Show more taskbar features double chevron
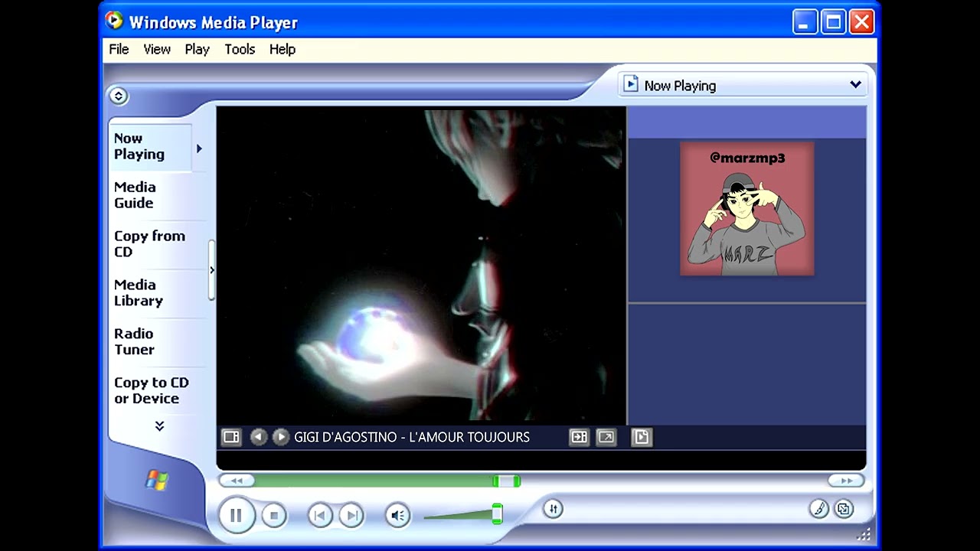Image resolution: width=980 pixels, height=551 pixels. coord(159,425)
